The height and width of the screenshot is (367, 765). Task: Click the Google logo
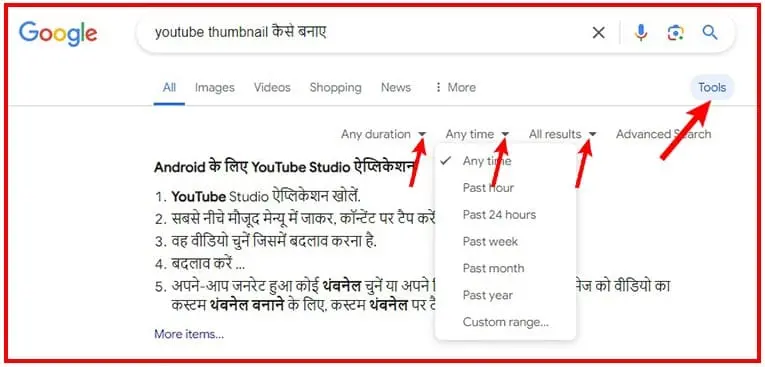tap(58, 34)
